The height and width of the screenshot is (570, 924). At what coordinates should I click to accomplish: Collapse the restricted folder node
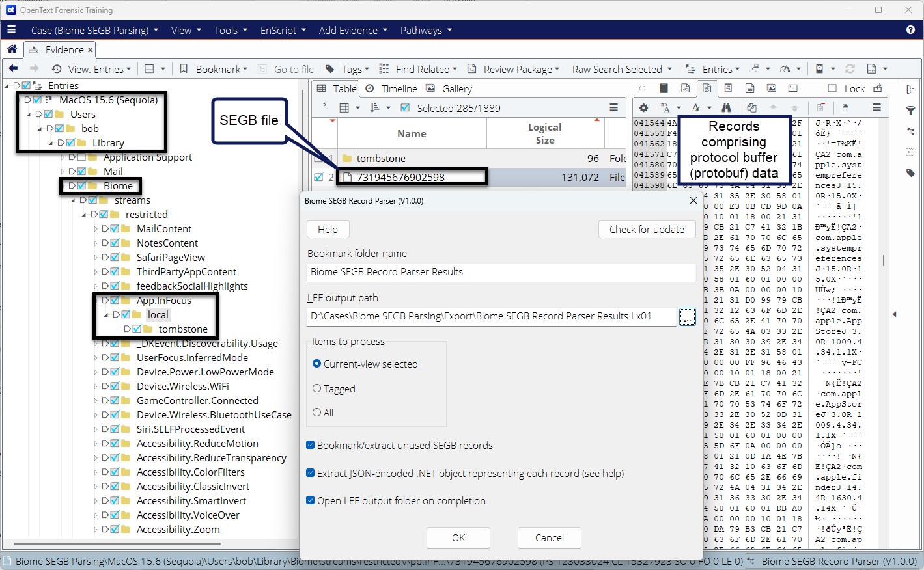(85, 214)
